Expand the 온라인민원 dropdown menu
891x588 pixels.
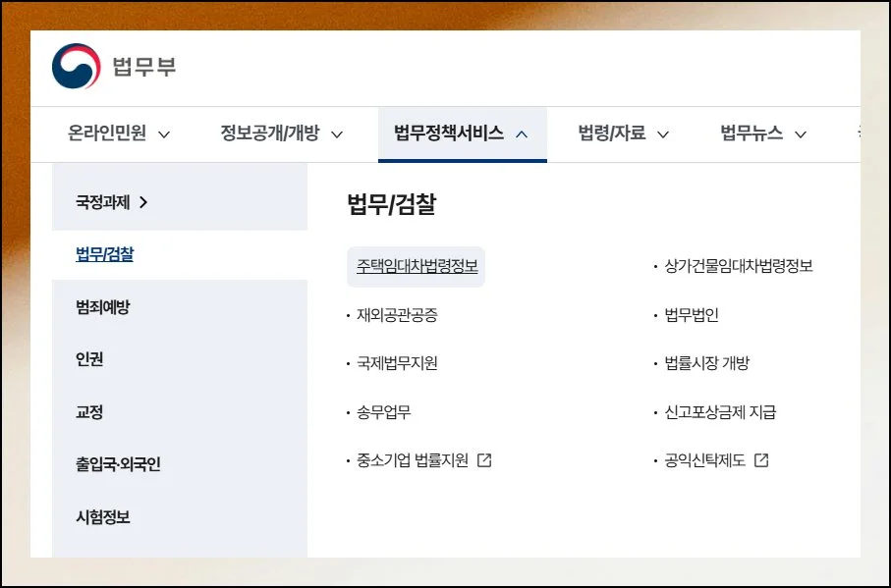pyautogui.click(x=164, y=134)
